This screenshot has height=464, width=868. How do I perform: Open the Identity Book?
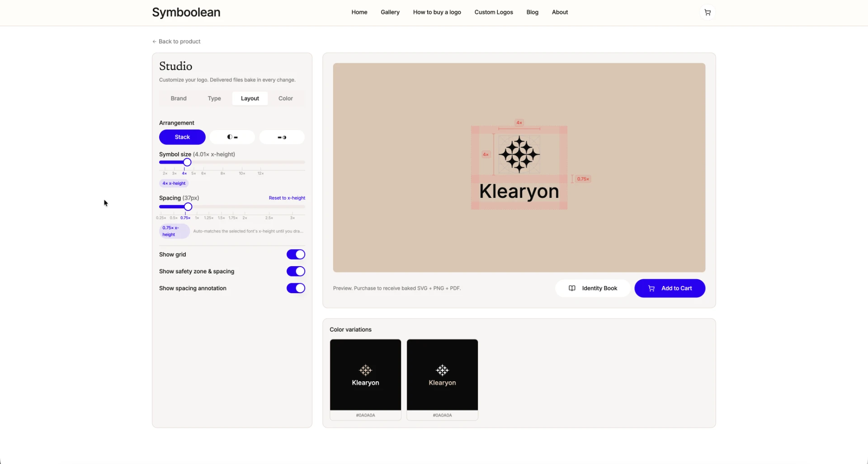click(x=593, y=288)
